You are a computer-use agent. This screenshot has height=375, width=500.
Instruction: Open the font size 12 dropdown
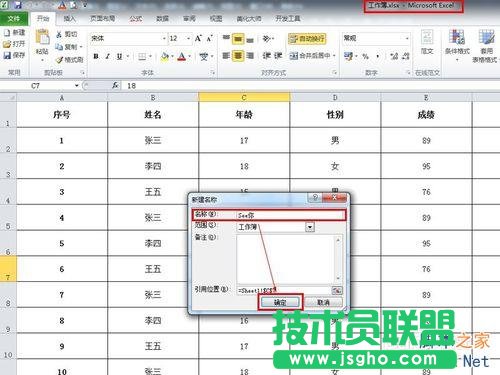click(188, 39)
